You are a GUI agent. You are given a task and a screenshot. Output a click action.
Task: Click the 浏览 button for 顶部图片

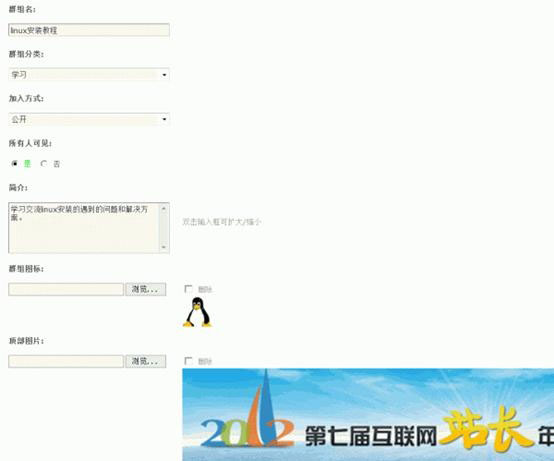(146, 361)
